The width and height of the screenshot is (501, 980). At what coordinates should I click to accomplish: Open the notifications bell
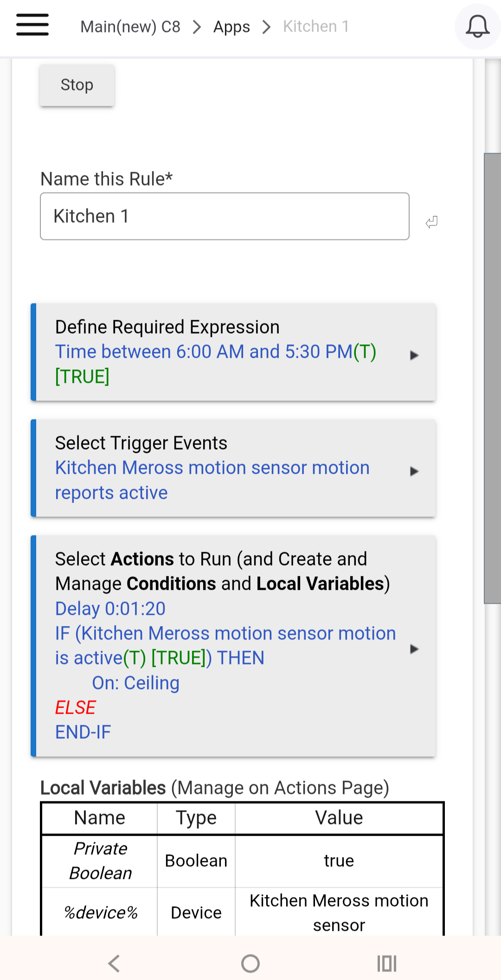click(x=477, y=26)
